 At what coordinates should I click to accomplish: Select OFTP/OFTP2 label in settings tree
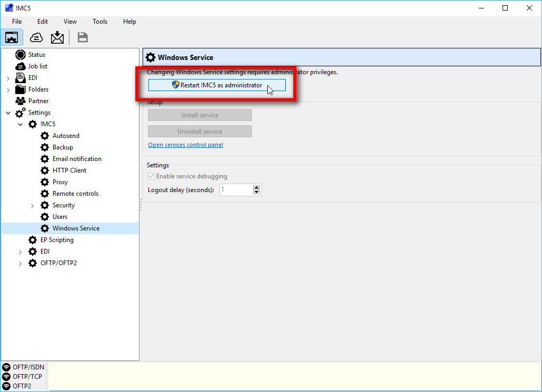pyautogui.click(x=59, y=263)
